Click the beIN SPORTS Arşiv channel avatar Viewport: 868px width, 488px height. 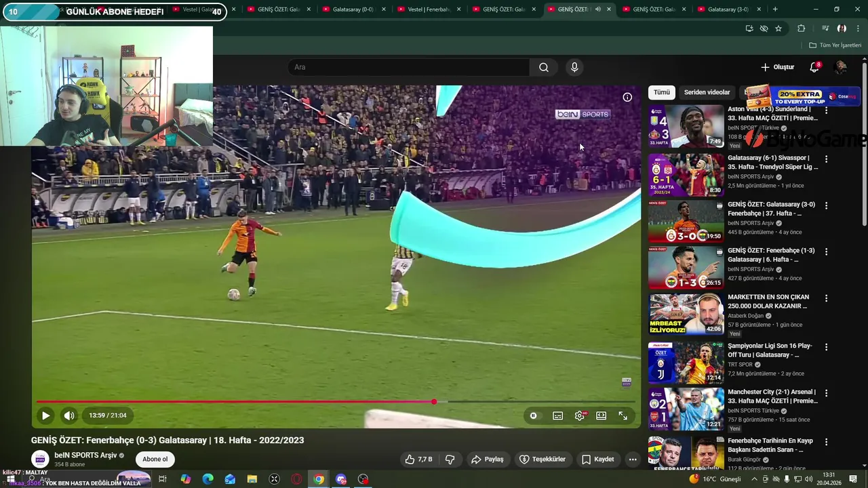40,459
